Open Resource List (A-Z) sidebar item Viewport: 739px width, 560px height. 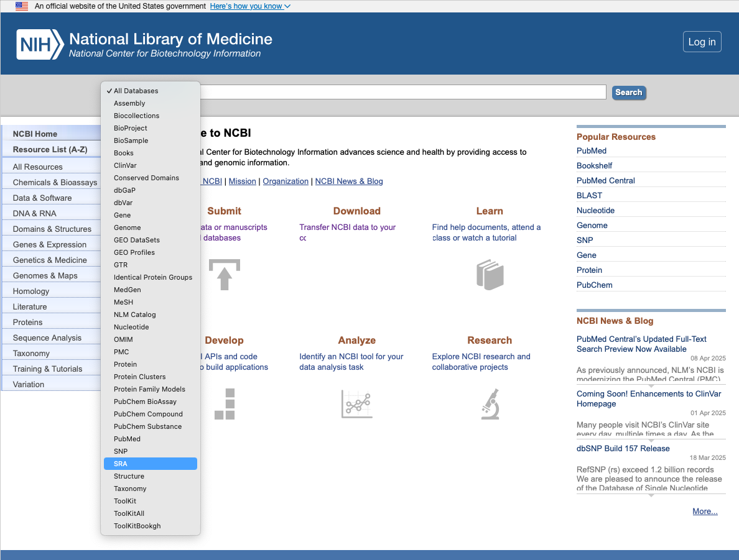pos(50,149)
